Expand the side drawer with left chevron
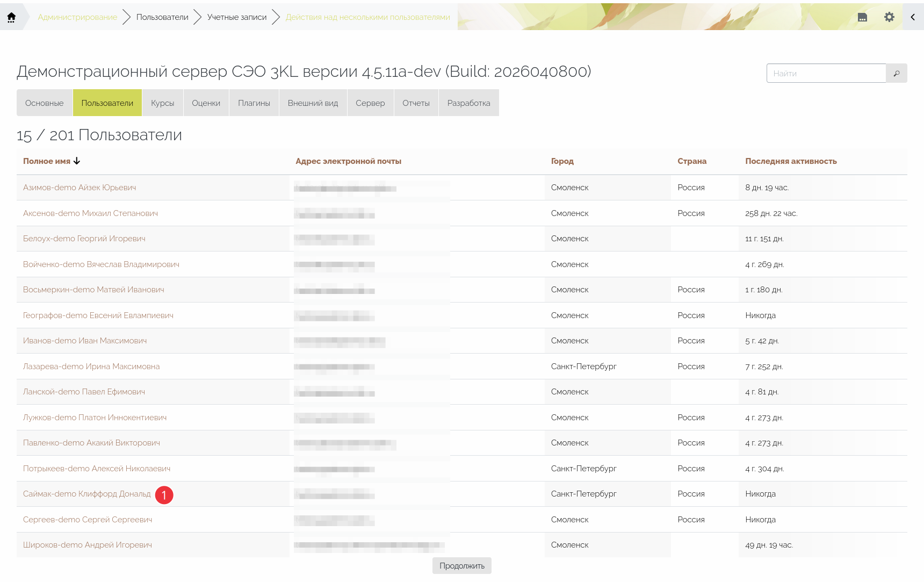This screenshot has height=582, width=924. [913, 17]
